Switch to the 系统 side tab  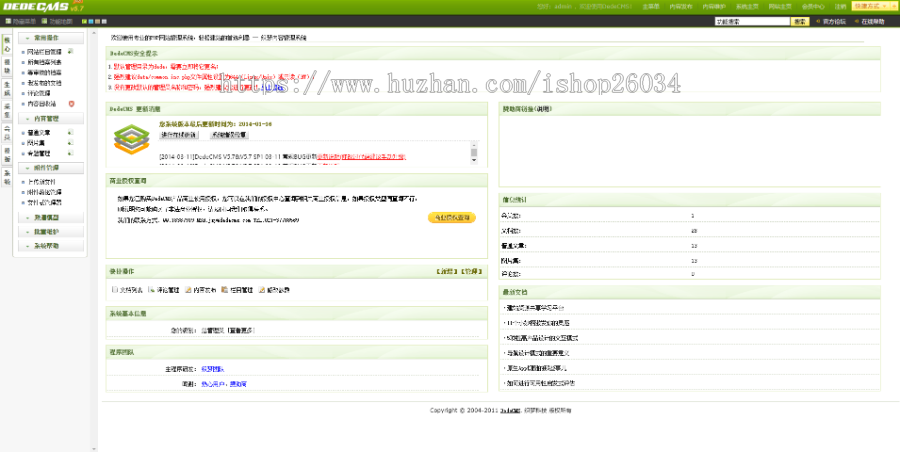[x=7, y=177]
